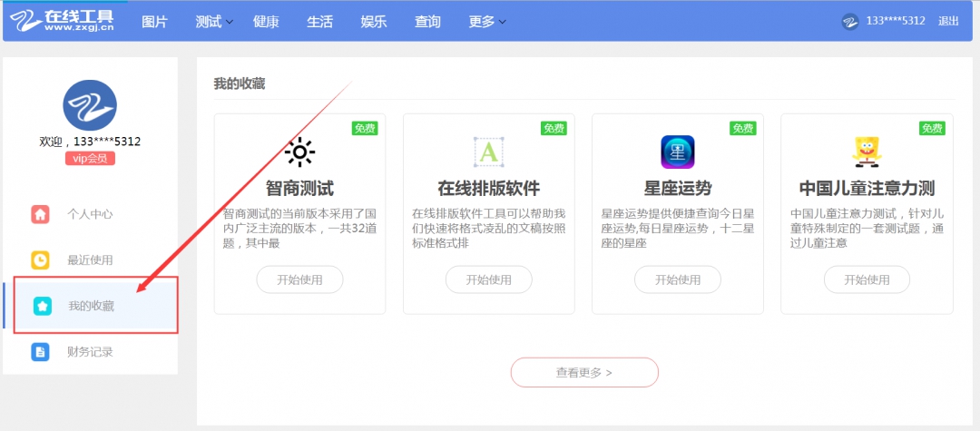Viewport: 980px width, 431px height.
Task: Go to the 查询 navigation item
Action: 427,22
